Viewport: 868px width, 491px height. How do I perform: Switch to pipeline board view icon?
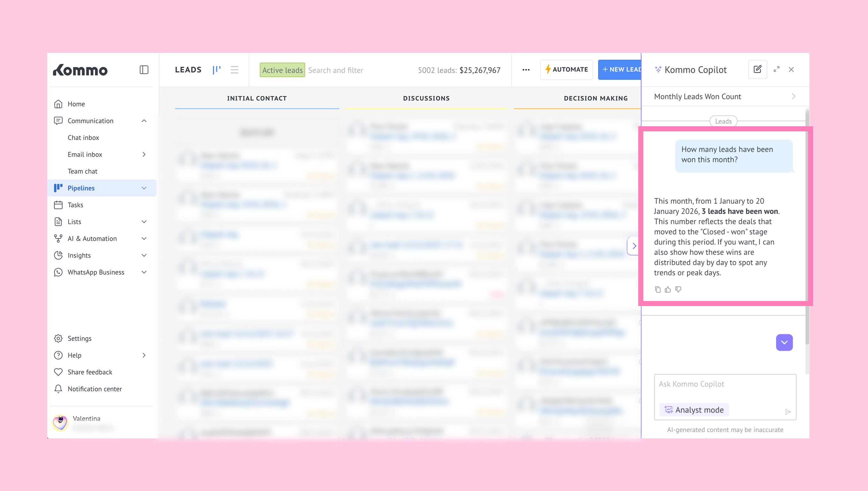(x=217, y=70)
